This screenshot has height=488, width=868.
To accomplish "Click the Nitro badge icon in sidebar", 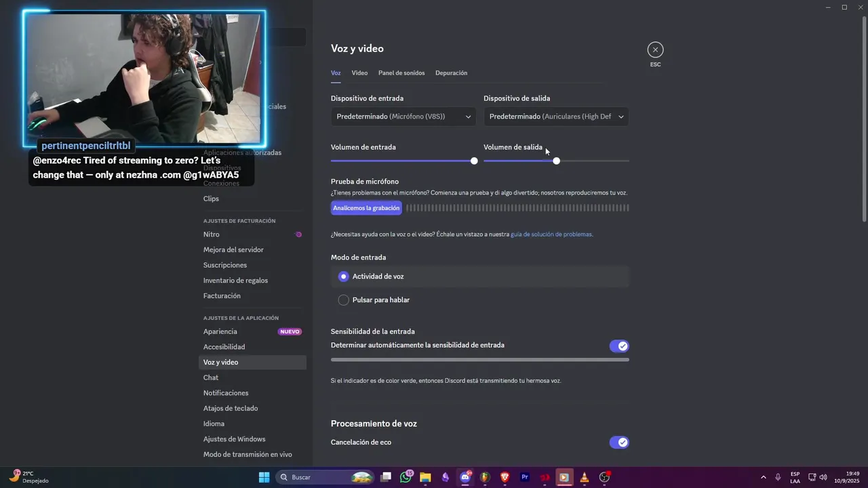I will pos(298,235).
